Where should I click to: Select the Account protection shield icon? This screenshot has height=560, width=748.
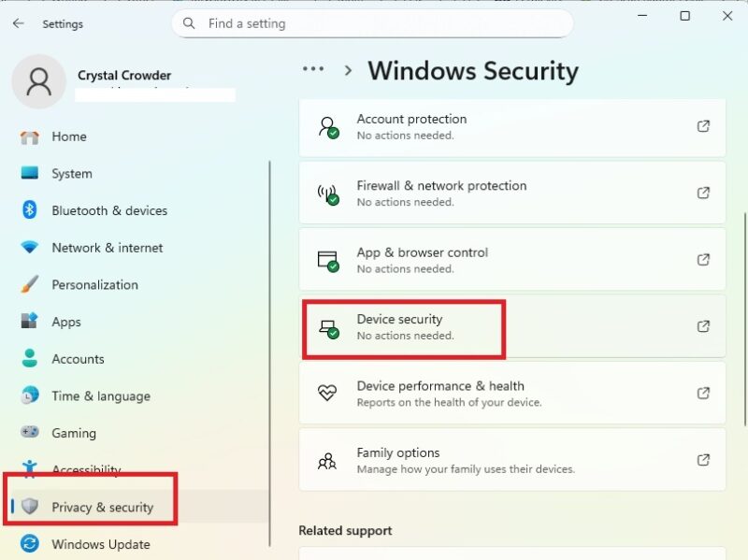pos(329,126)
